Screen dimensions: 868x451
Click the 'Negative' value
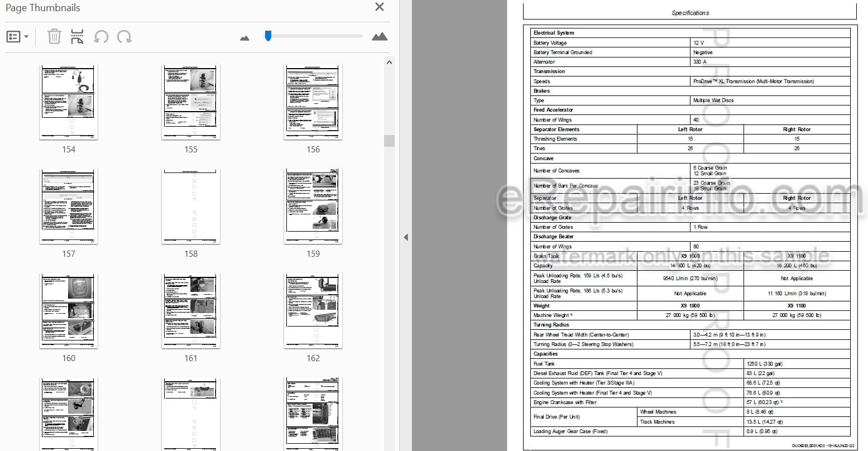[703, 52]
